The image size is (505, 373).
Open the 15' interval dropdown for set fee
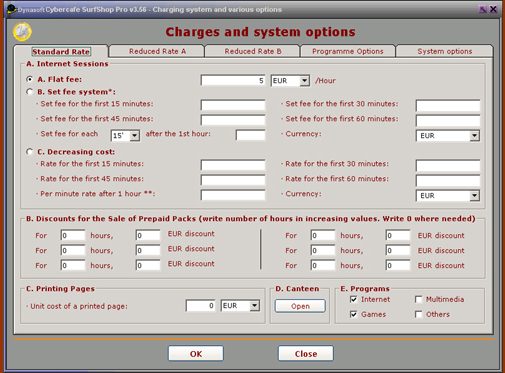click(134, 136)
